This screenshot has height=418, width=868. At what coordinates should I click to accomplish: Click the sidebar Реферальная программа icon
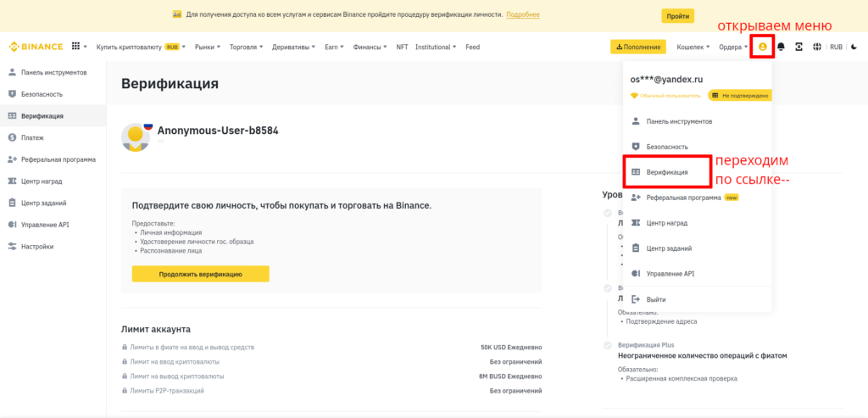pyautogui.click(x=12, y=159)
